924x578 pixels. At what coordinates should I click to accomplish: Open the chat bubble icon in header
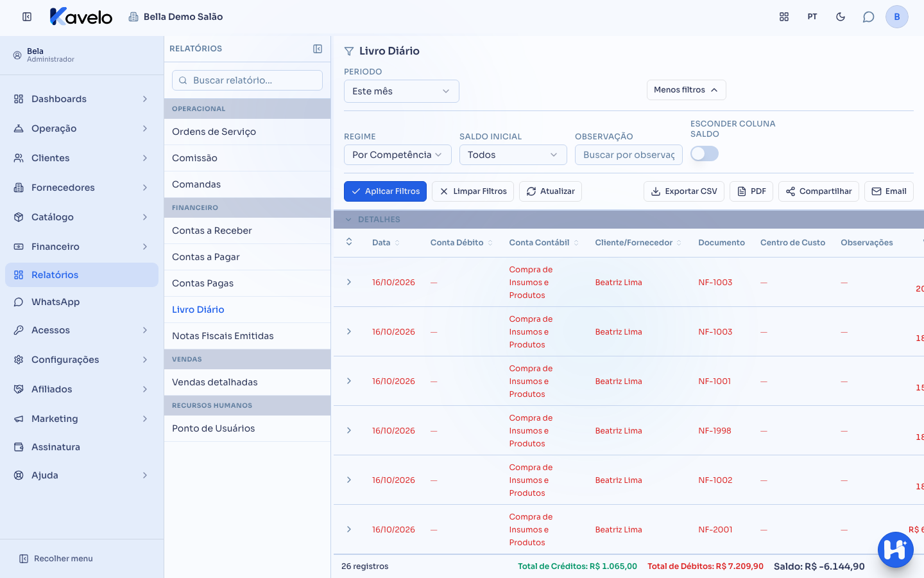pos(869,17)
